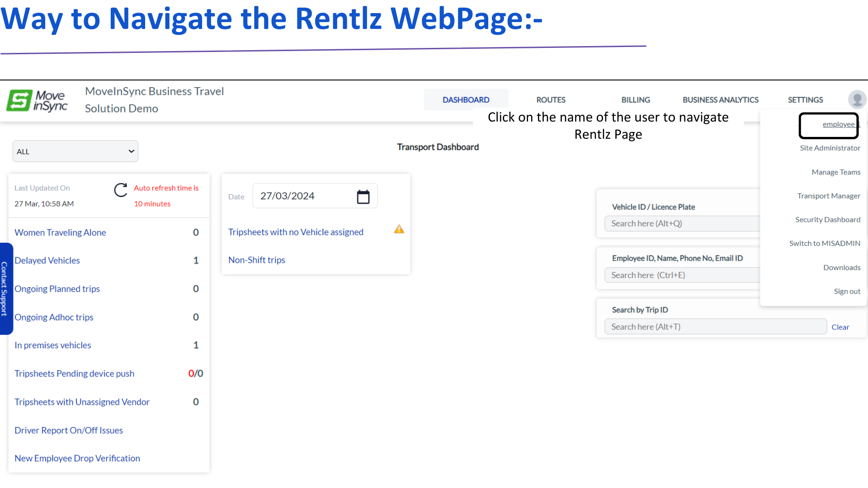Choose Sign out in user menu
868x488 pixels.
(847, 291)
